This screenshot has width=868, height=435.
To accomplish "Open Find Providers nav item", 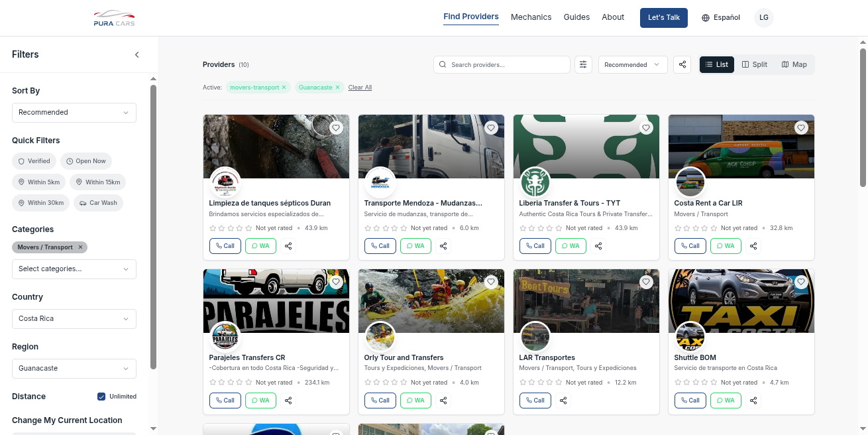I will point(471,17).
